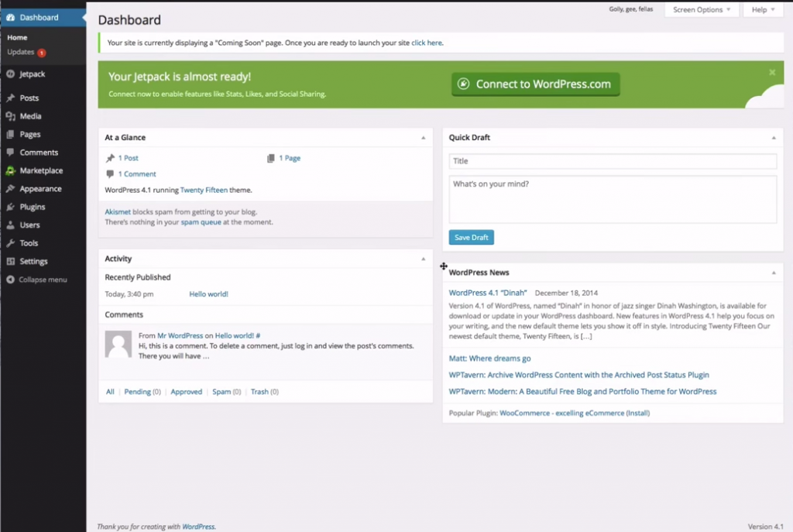Click the 'click here' launch link
Screen dimensions: 793x532
(427, 43)
